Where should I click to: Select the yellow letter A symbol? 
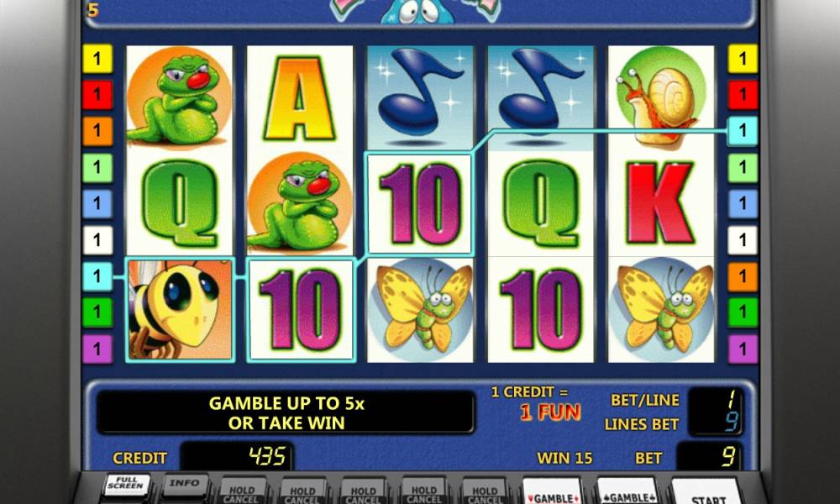point(300,98)
